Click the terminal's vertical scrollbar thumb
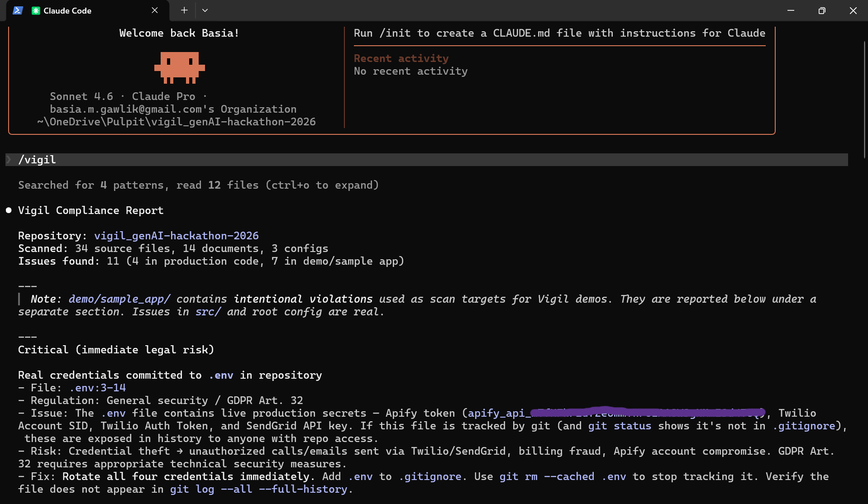Viewport: 868px width, 504px height. (864, 100)
